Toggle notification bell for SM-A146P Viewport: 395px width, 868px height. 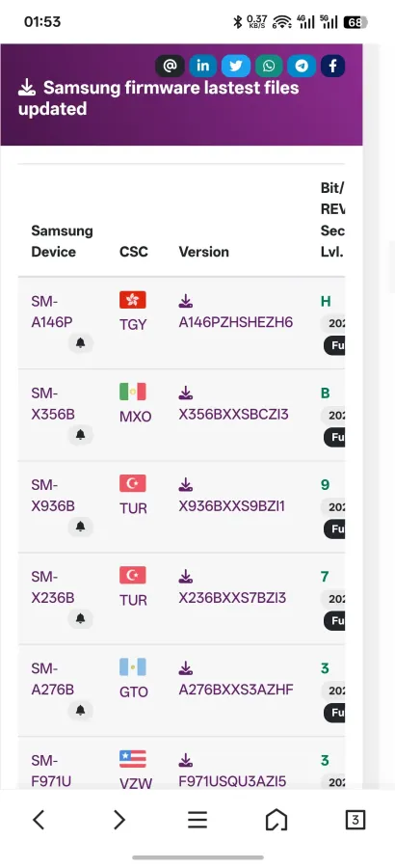[x=81, y=343]
